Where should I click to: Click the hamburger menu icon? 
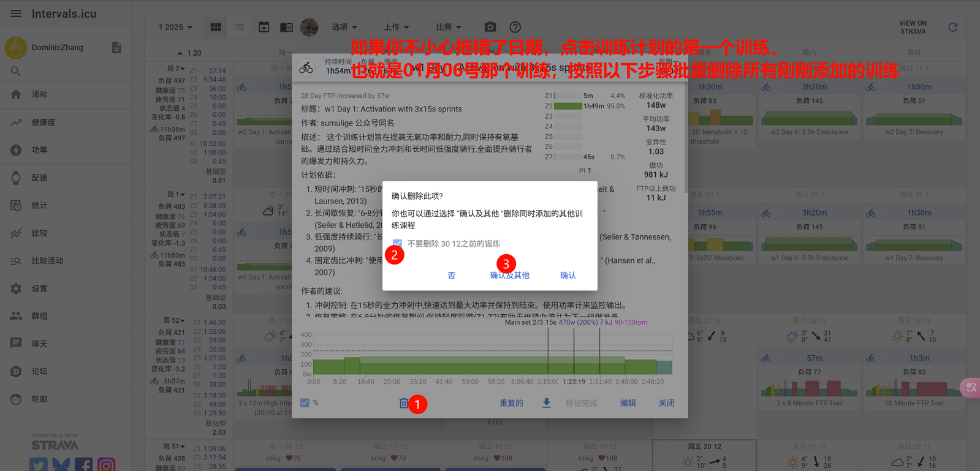pos(16,13)
